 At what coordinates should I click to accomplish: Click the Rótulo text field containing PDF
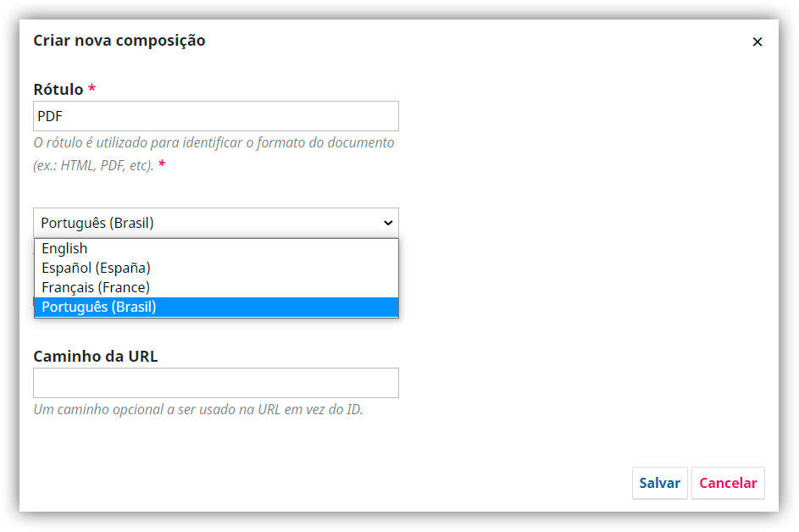(216, 116)
